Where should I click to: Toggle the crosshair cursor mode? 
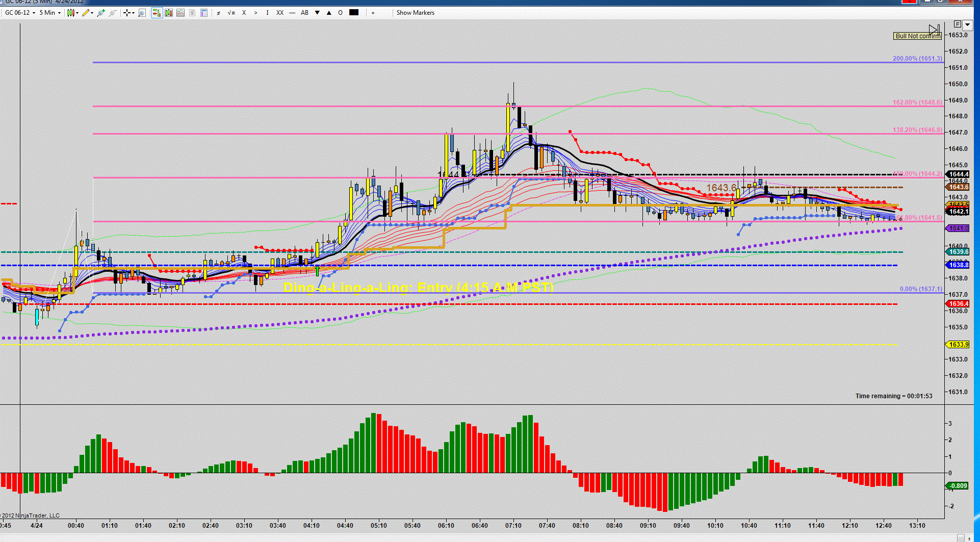click(127, 13)
